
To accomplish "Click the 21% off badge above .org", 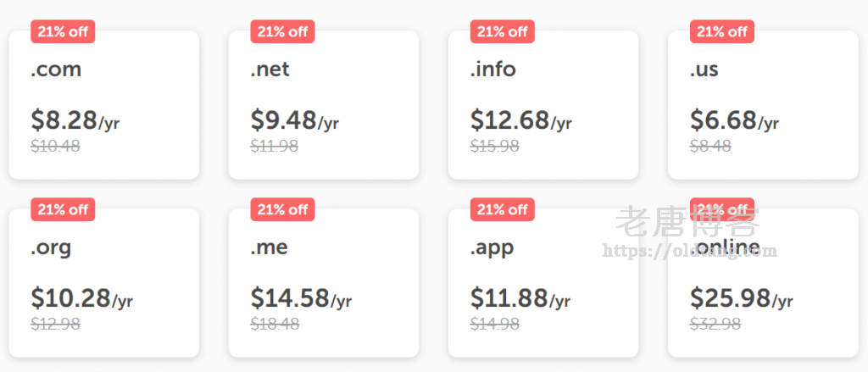I will point(63,209).
